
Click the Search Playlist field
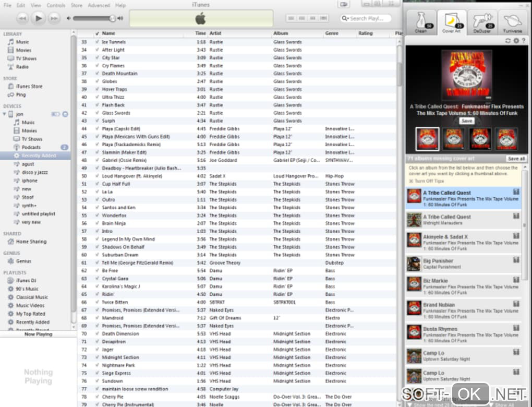366,18
